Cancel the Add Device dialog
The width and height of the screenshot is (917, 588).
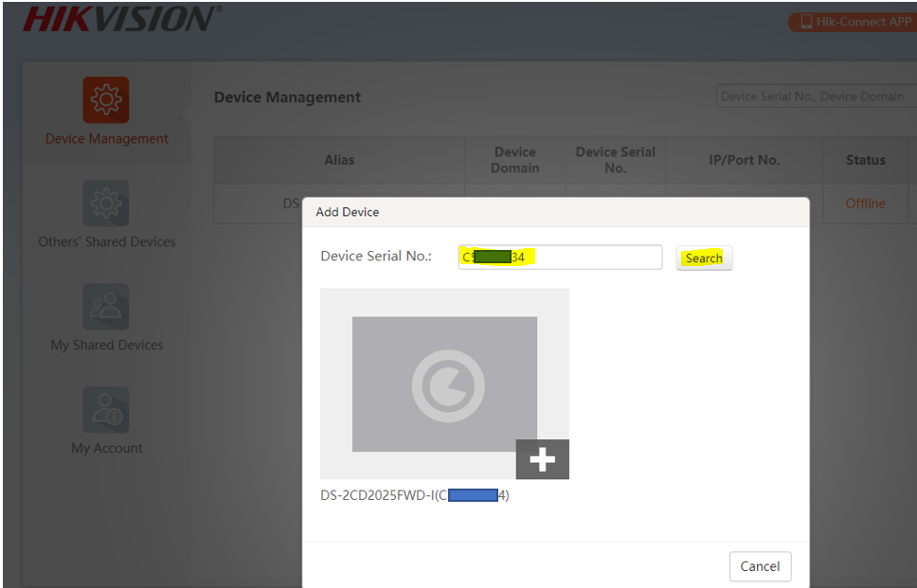click(x=760, y=566)
